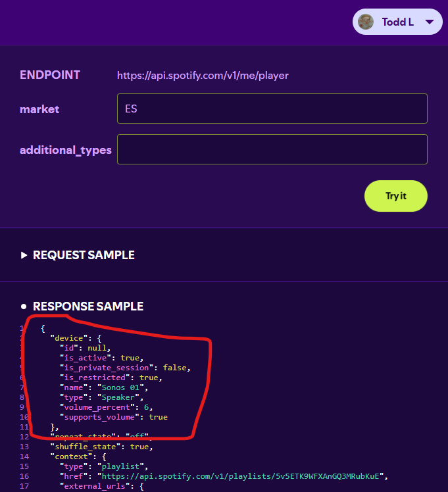This screenshot has width=448, height=492.
Task: Click the api.spotify.com/v1/me/player endpoint URL
Action: tap(203, 75)
